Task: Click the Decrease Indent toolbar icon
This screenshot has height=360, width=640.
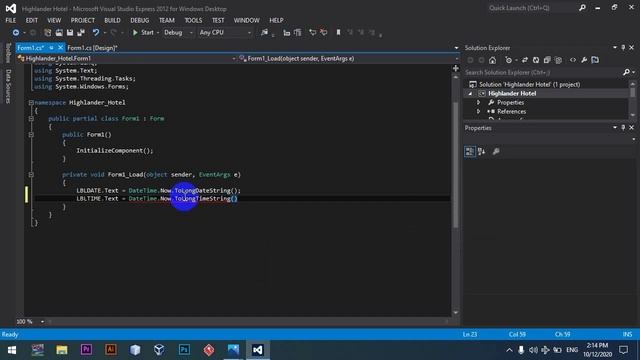Action: coord(287,32)
